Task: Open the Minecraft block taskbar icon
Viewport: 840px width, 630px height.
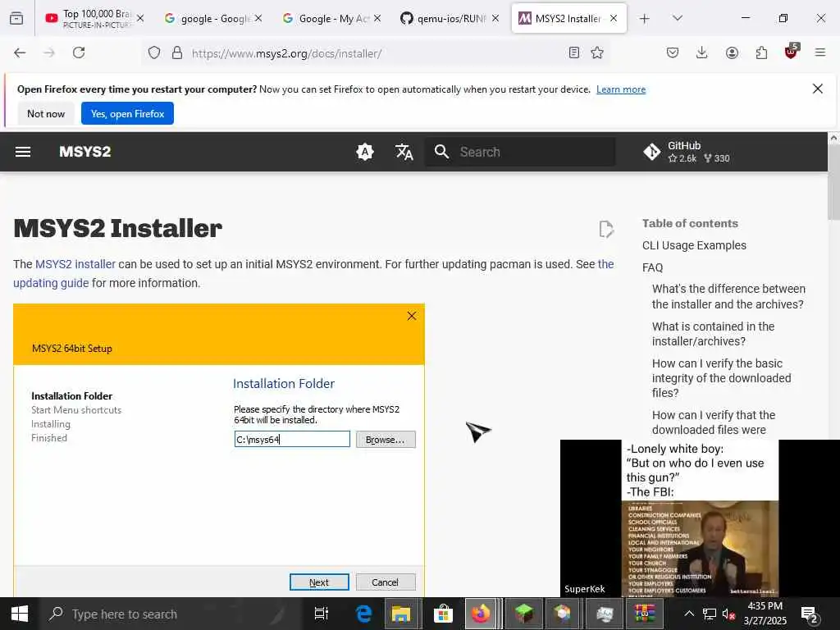Action: point(523,614)
